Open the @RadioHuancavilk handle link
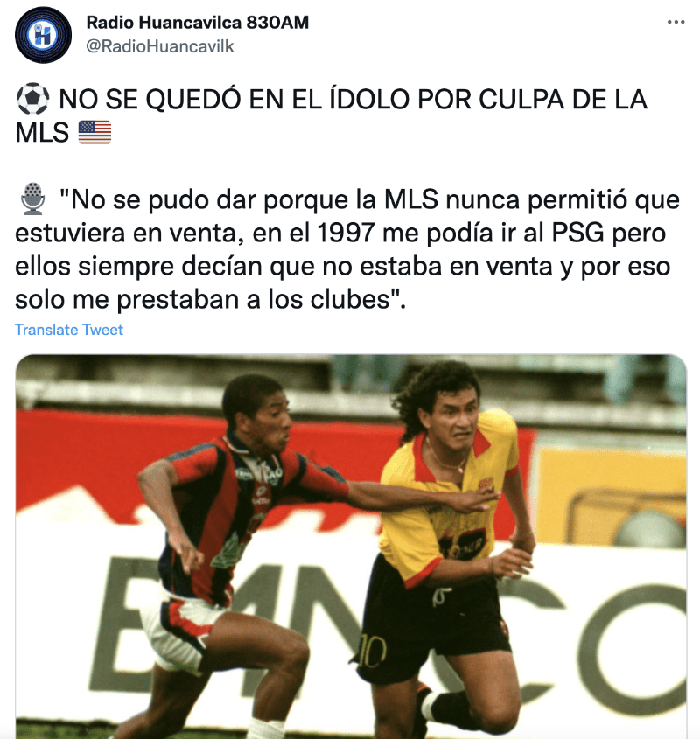The image size is (700, 739). click(160, 46)
